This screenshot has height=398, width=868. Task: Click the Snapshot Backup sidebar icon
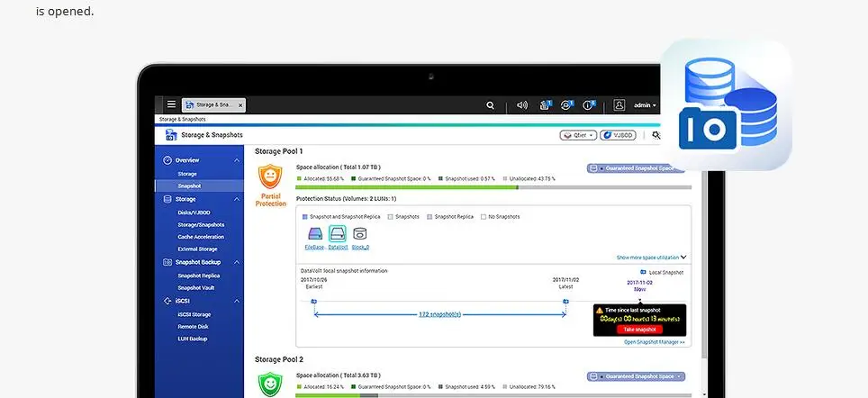pos(167,262)
